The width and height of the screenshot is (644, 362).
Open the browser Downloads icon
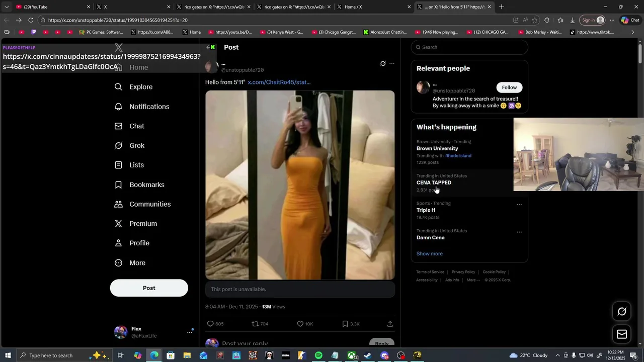[x=573, y=20]
